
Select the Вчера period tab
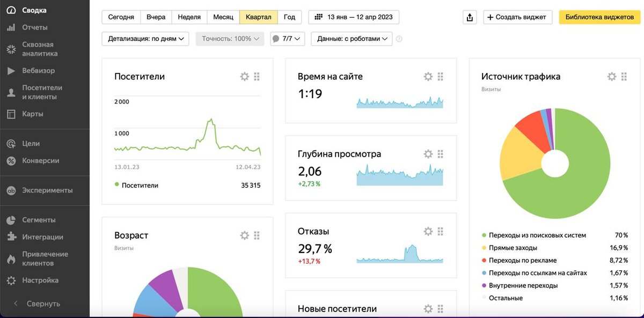coord(156,17)
